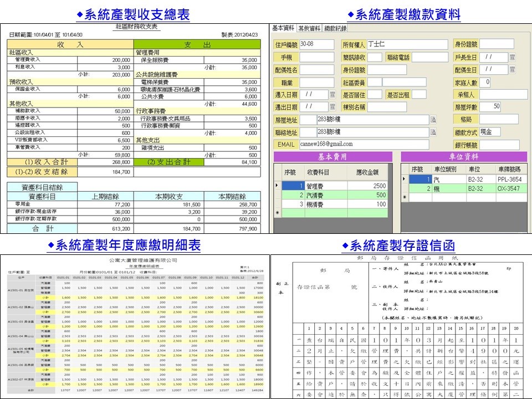The width and height of the screenshot is (532, 399).
Task: Click the 住戶編號 field showing 30-08
Action: 316,44
